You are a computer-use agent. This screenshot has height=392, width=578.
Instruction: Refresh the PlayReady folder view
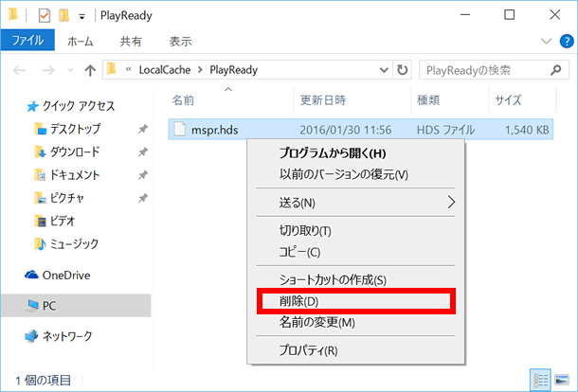point(402,70)
